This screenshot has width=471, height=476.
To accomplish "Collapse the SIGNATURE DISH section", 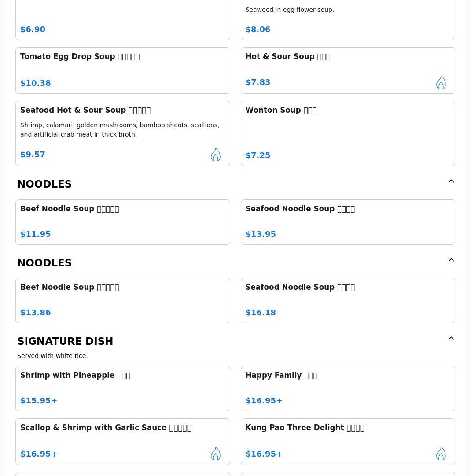I will [x=451, y=339].
